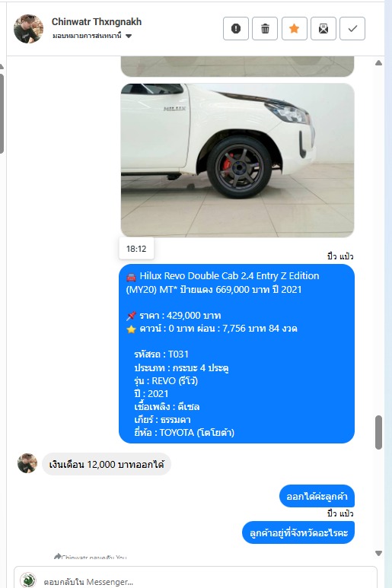The height and width of the screenshot is (588, 392).
Task: Click the contact name Chinwatr Thxngnakh
Action: pyautogui.click(x=97, y=22)
